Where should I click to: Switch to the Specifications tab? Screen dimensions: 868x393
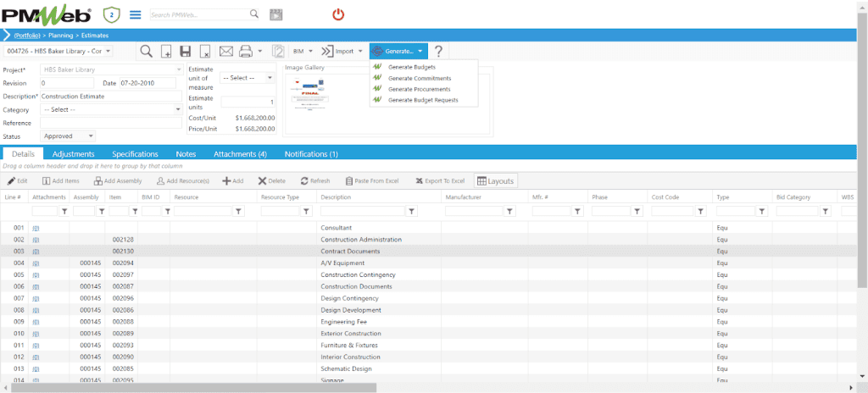[135, 154]
